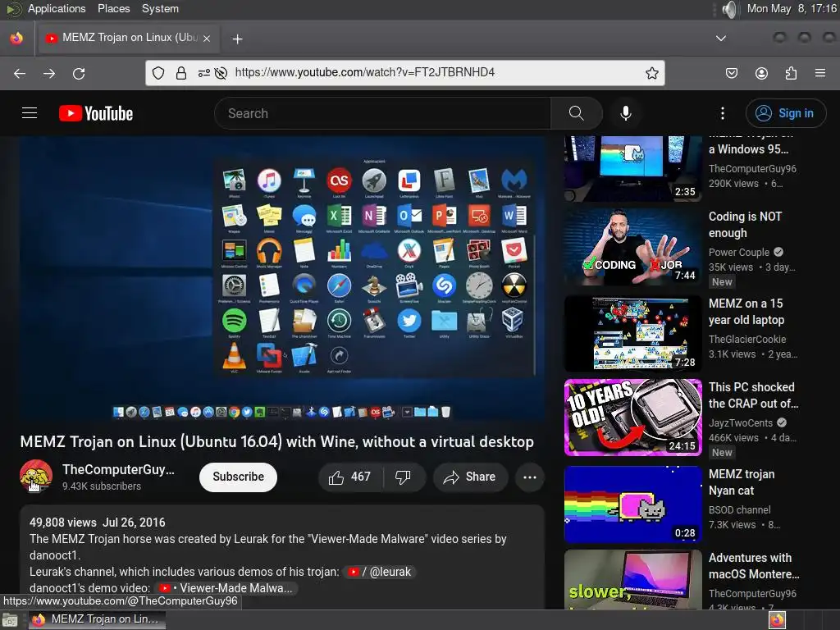Open the Places menu

click(x=113, y=8)
